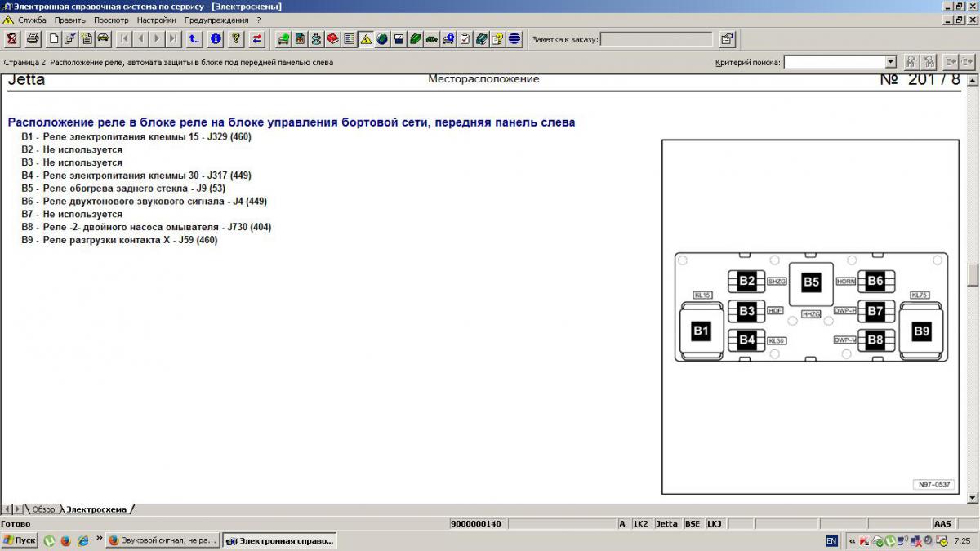Click the find-next binoculars icon

click(x=929, y=62)
